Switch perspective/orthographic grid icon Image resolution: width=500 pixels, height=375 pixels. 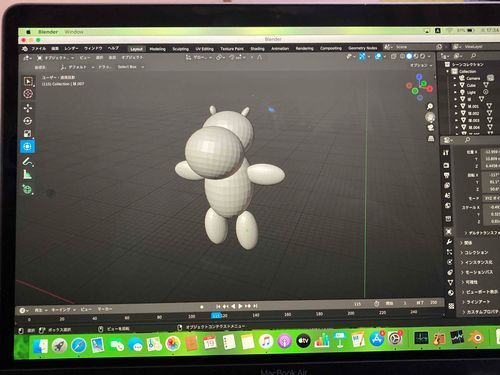pos(431,138)
